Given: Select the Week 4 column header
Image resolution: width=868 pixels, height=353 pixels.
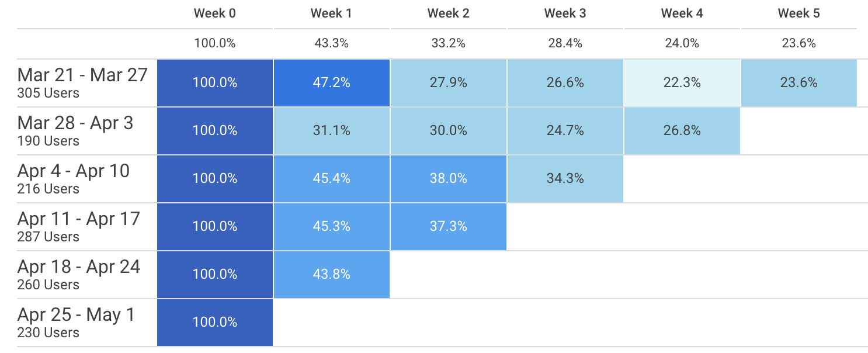Looking at the screenshot, I should point(682,13).
